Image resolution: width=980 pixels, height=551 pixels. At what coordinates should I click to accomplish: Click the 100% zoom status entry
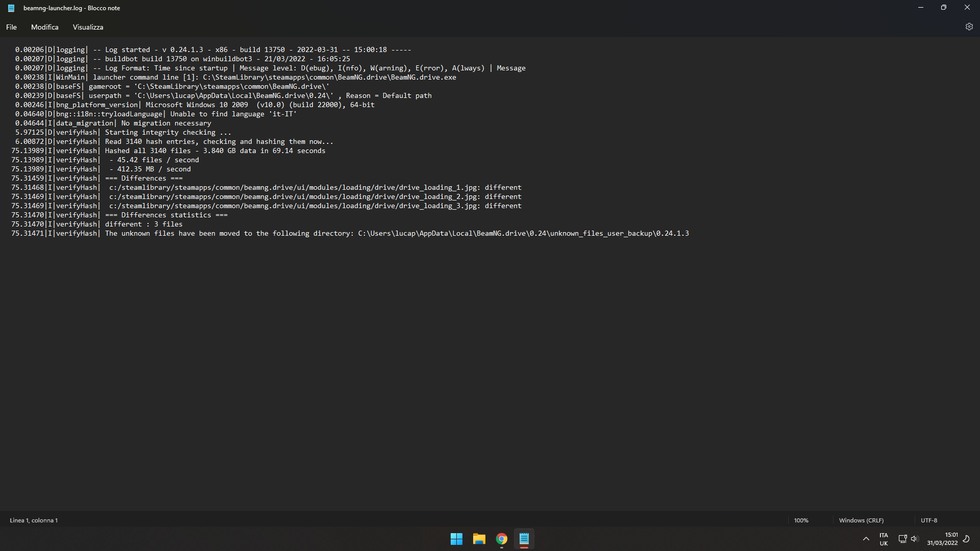tap(801, 520)
